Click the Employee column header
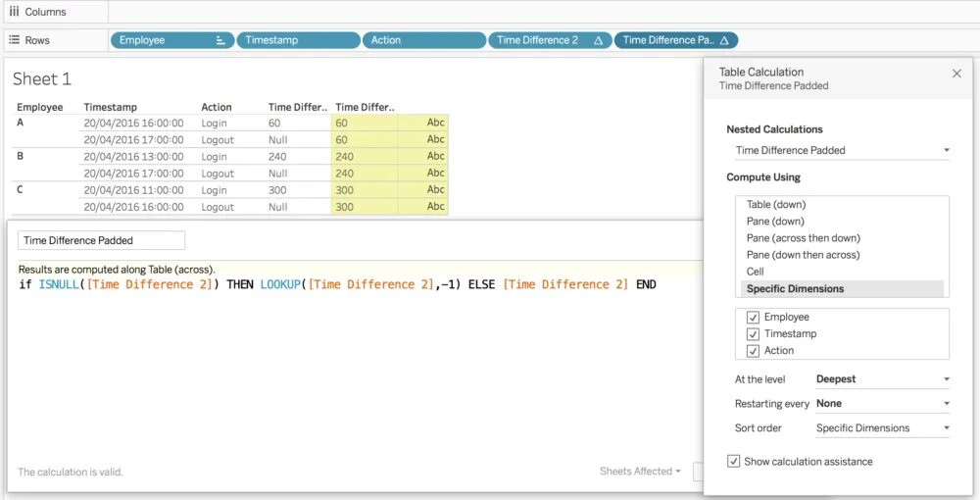 point(40,108)
